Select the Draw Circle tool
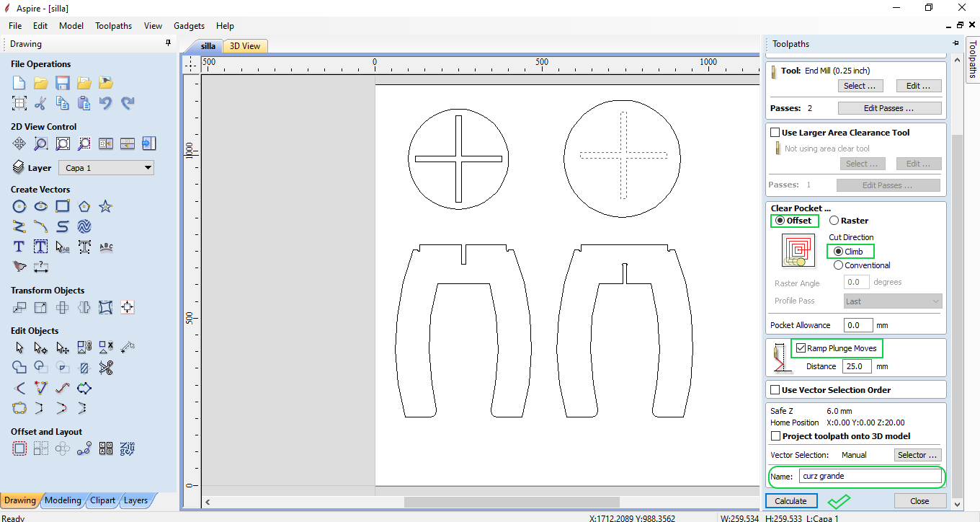 pyautogui.click(x=19, y=207)
